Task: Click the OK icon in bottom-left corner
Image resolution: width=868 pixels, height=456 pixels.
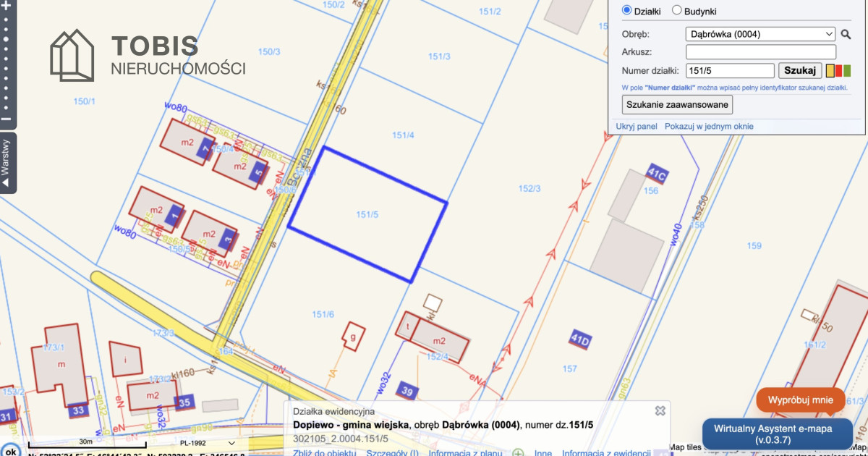Action: pos(10,447)
